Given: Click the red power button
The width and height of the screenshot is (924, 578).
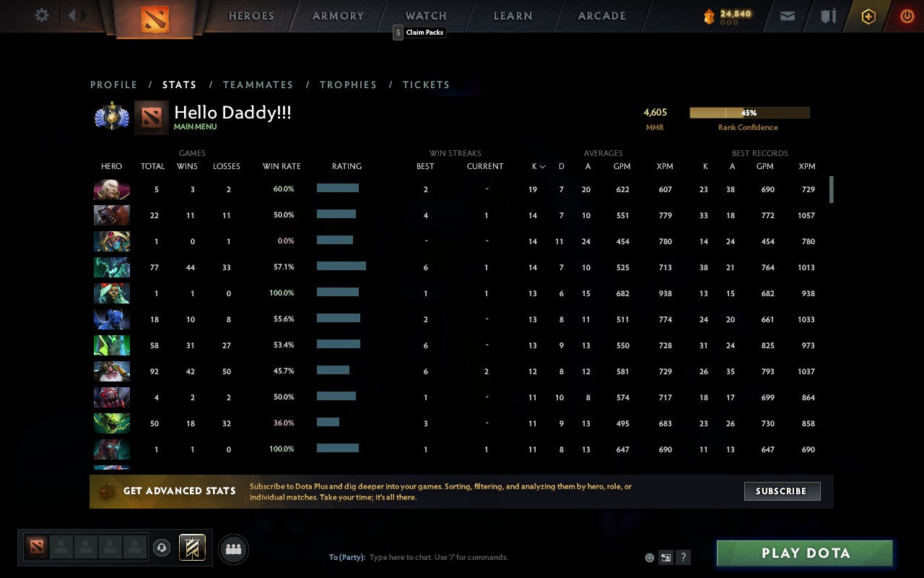Looking at the screenshot, I should click(x=907, y=15).
